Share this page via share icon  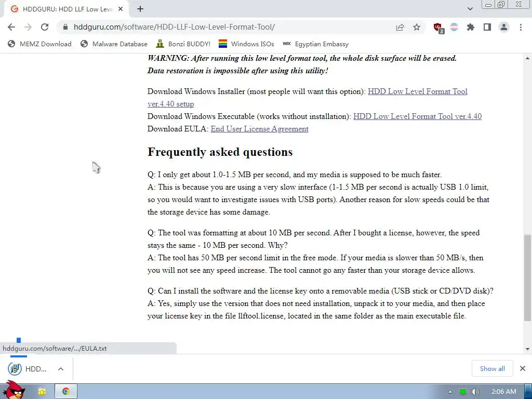(x=400, y=27)
